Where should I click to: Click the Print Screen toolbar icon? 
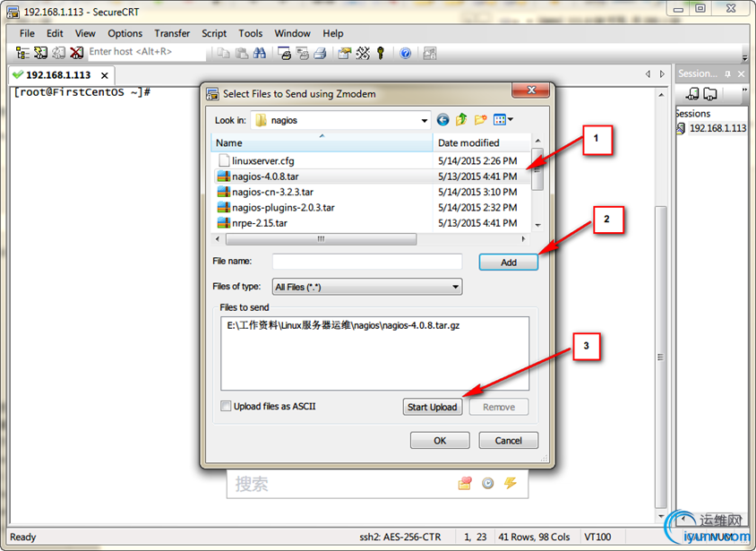[285, 53]
